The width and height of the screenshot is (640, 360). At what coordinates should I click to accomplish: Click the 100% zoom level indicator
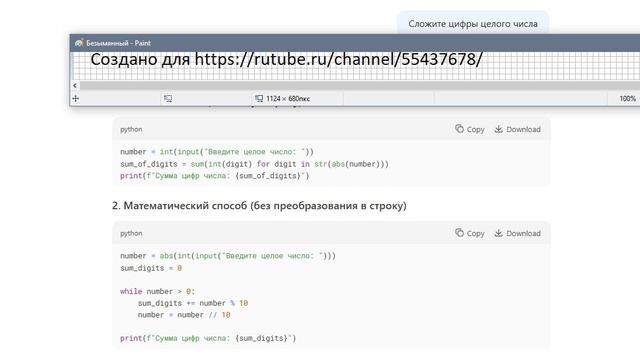(627, 99)
